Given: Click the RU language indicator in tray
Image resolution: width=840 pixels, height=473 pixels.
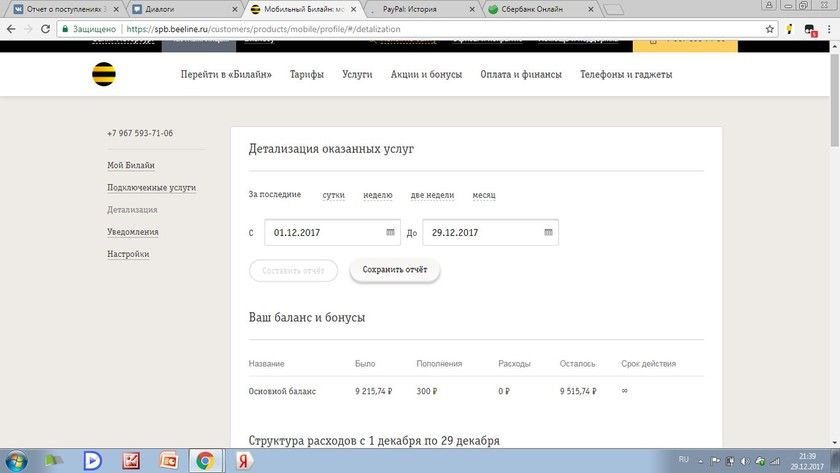Looking at the screenshot, I should pos(684,460).
